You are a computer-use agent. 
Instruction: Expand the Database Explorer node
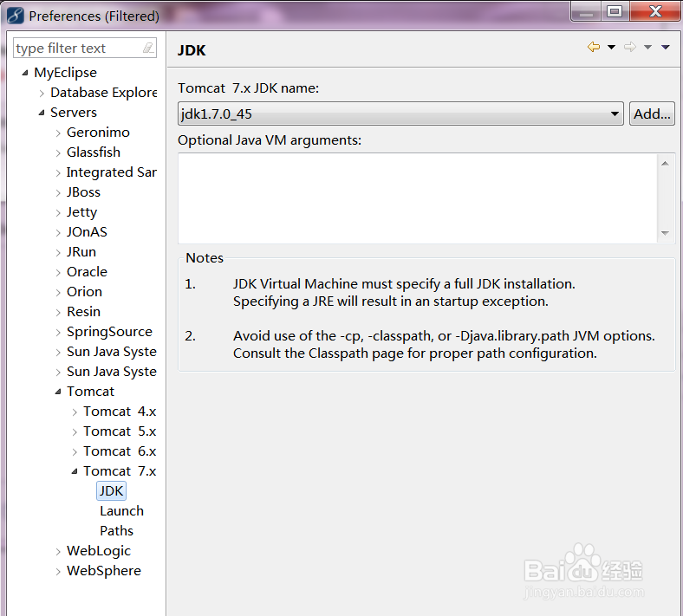[x=42, y=94]
